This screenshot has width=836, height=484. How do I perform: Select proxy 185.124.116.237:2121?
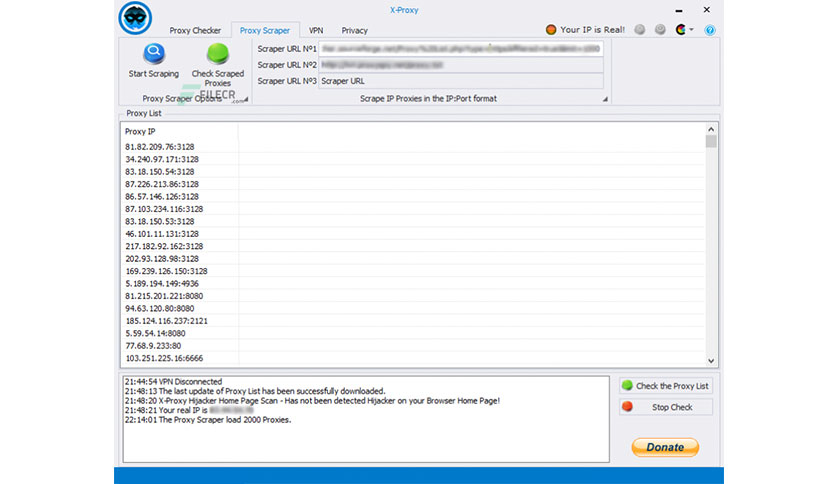pos(166,321)
